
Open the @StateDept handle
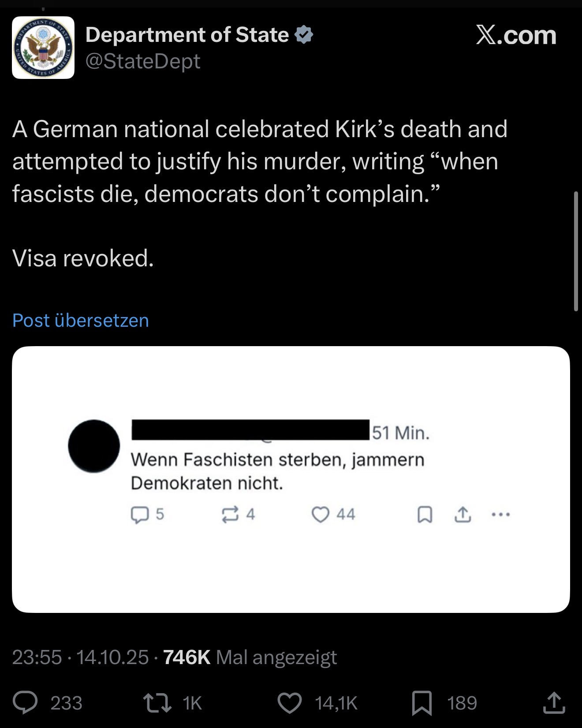coord(143,61)
